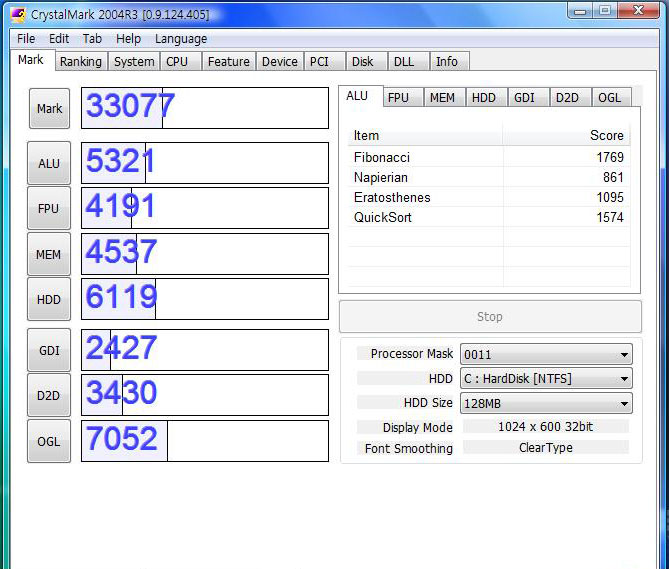Screen dimensions: 669x569
Task: Expand the Processor Mask dropdown
Action: 546,354
